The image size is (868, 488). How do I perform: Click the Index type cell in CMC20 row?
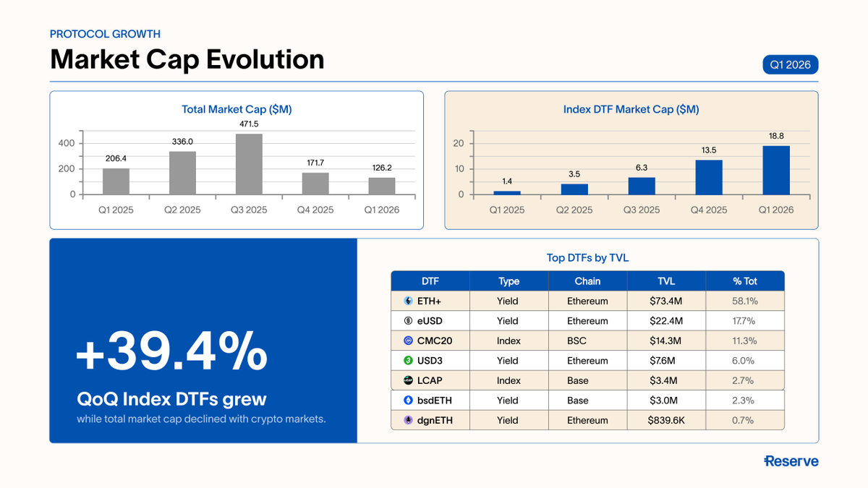509,341
